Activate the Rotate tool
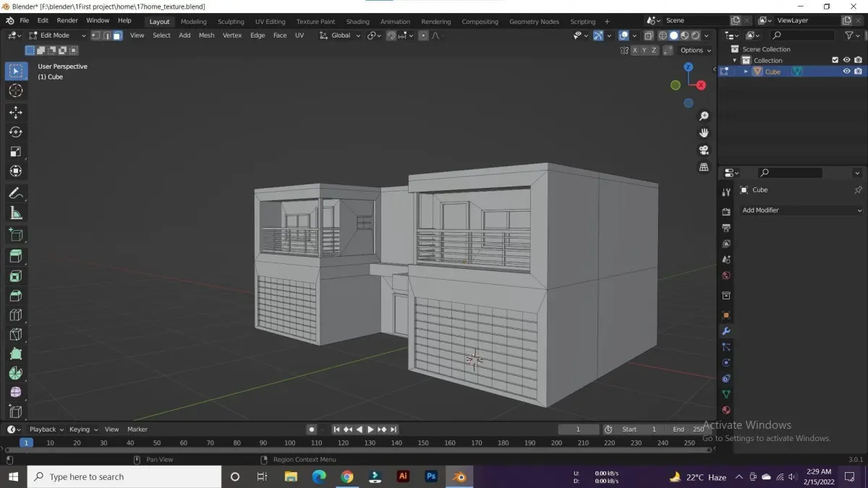 [16, 132]
